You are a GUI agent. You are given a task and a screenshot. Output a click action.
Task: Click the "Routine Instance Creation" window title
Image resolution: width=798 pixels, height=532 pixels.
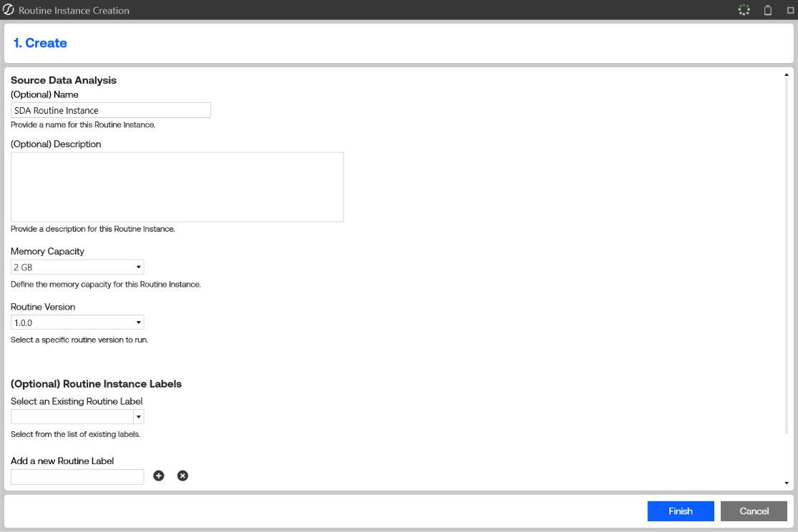tap(74, 10)
